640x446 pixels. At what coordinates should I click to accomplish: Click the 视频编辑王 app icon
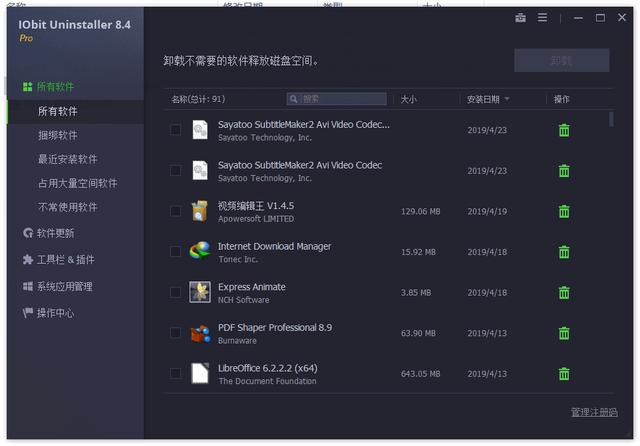click(200, 211)
